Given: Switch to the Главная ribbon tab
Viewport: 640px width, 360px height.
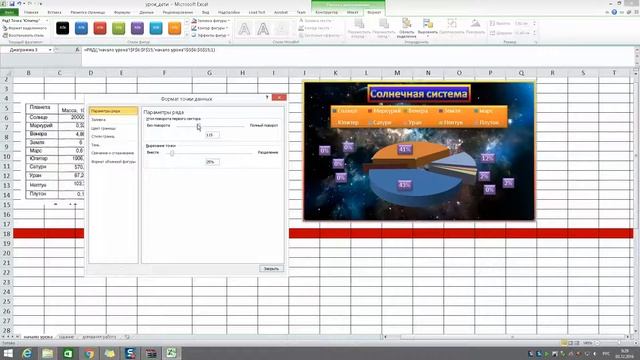Looking at the screenshot, I should 31,12.
